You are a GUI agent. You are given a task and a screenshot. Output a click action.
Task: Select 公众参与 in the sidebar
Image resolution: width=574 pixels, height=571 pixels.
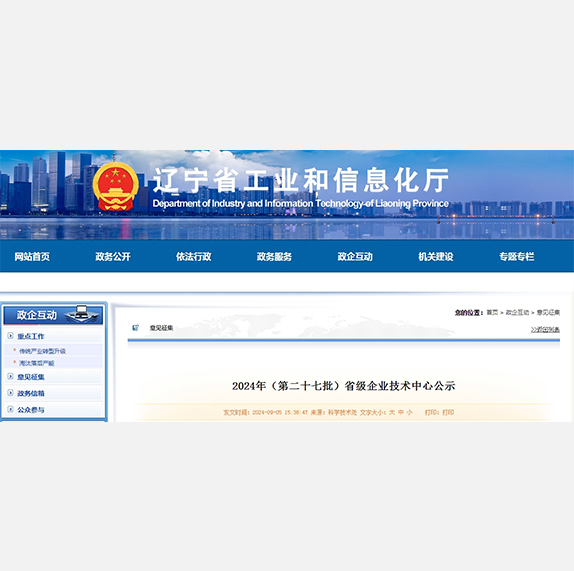point(31,410)
